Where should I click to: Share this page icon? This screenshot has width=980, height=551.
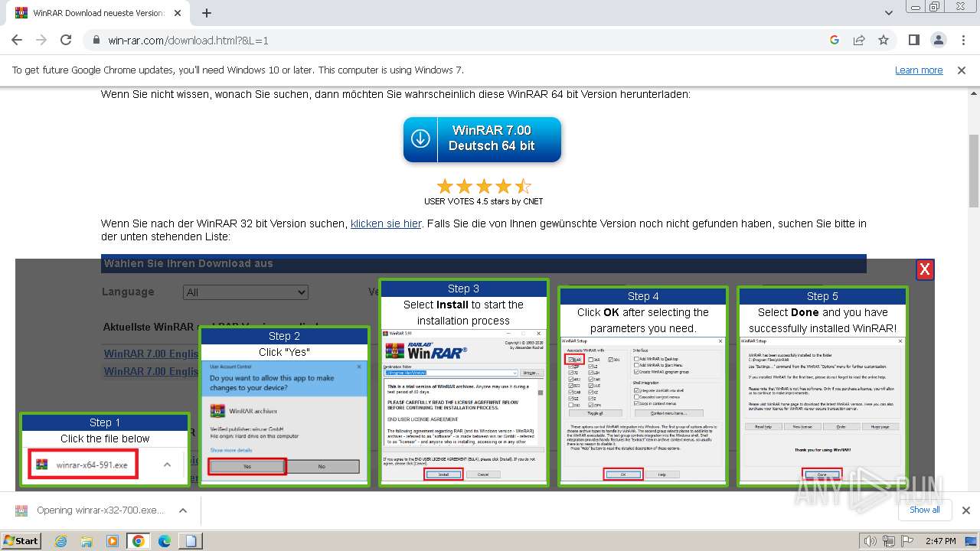859,40
